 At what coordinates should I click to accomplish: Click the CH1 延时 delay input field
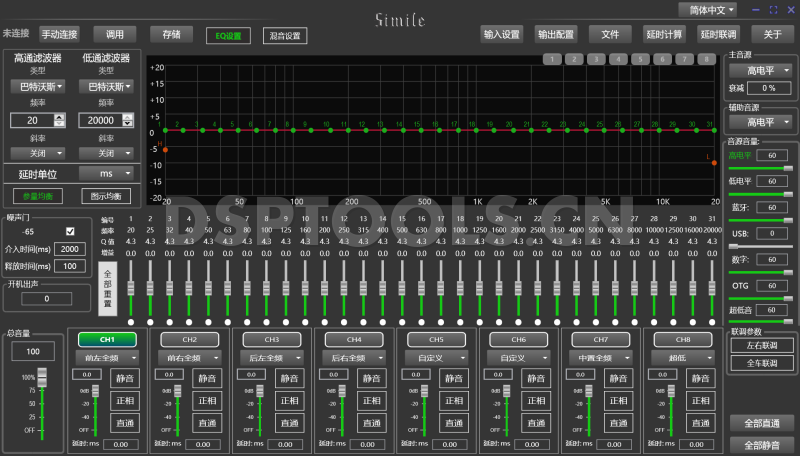(x=120, y=444)
